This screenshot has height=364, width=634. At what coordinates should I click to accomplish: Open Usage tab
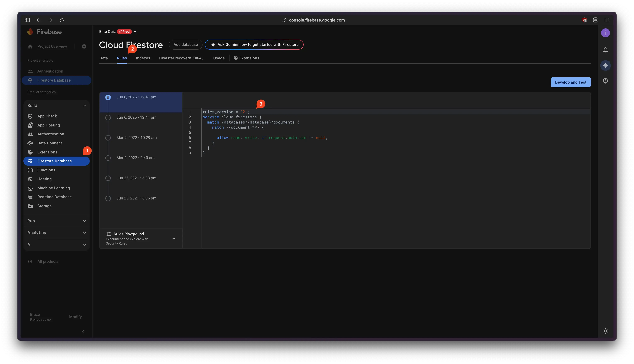tap(219, 58)
